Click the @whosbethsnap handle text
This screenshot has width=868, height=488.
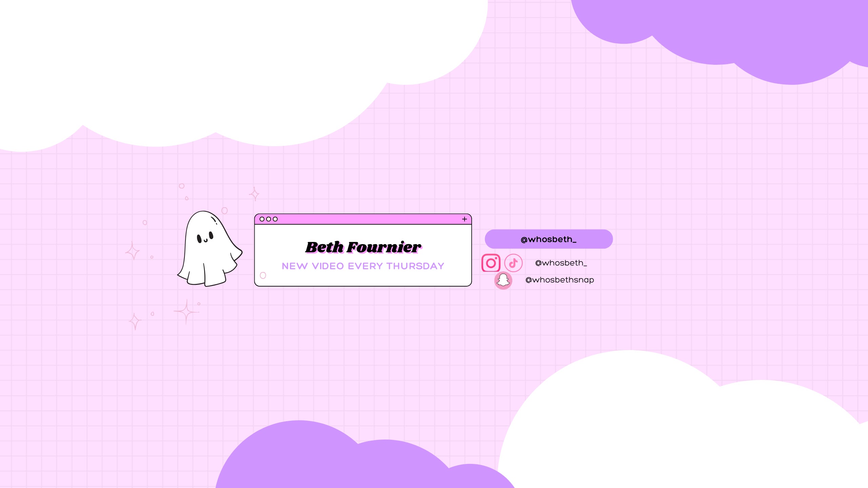(559, 280)
